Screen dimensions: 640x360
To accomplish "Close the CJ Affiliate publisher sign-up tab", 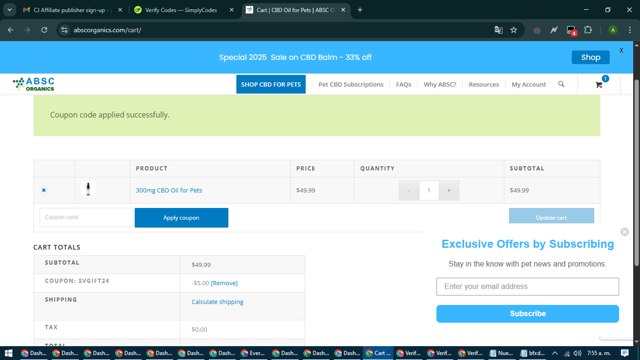I will [x=120, y=10].
